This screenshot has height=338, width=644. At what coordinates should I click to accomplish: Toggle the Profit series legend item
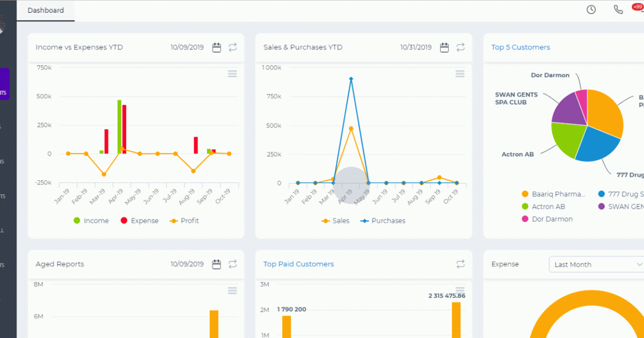click(x=184, y=221)
